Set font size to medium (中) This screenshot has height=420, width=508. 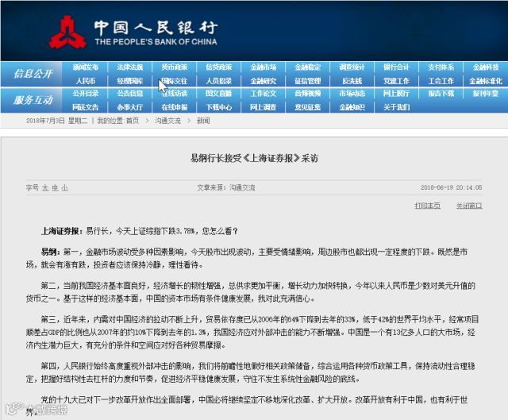point(55,187)
